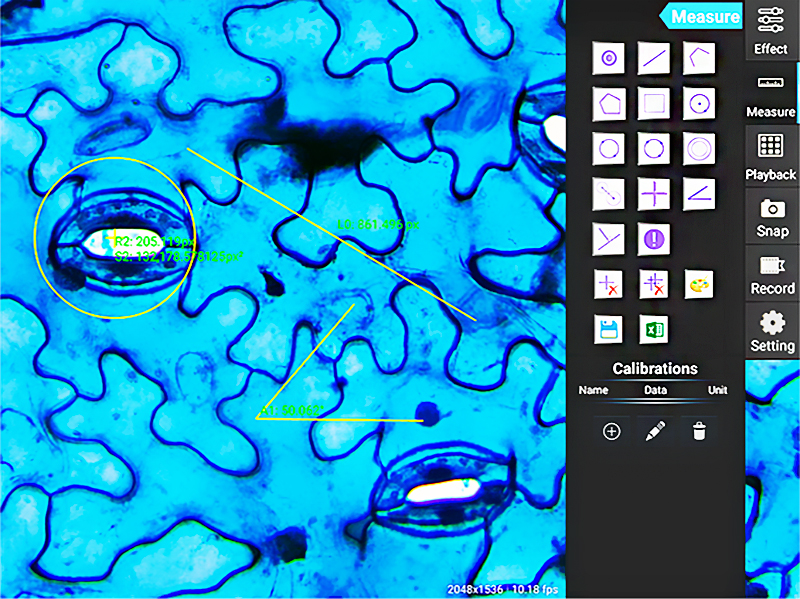This screenshot has width=800, height=599.
Task: Clear all measurements with the multi-delete icon
Action: click(x=654, y=285)
